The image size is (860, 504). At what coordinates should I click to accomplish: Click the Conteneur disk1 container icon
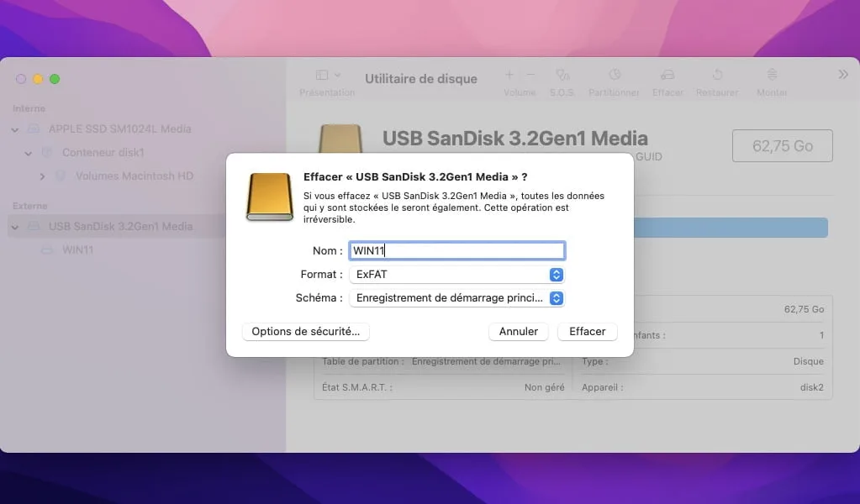tap(47, 153)
